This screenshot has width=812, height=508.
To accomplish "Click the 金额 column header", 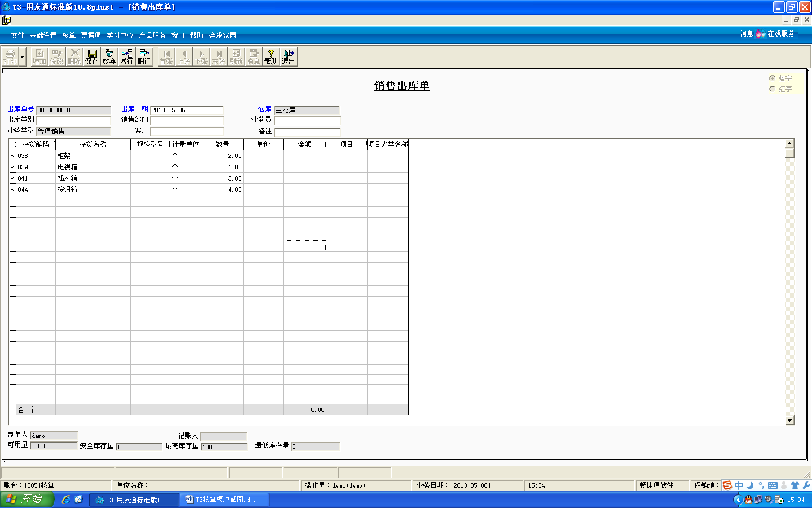I will [x=305, y=144].
